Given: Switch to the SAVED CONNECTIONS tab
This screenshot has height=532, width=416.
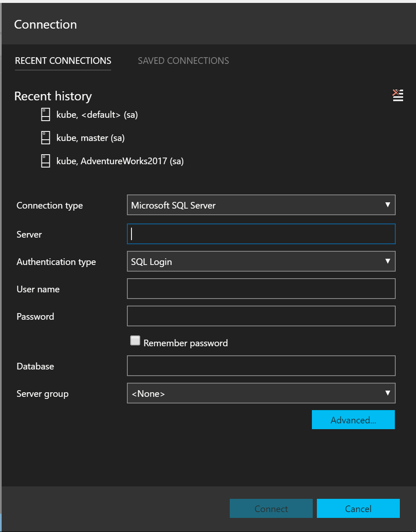Looking at the screenshot, I should point(183,61).
